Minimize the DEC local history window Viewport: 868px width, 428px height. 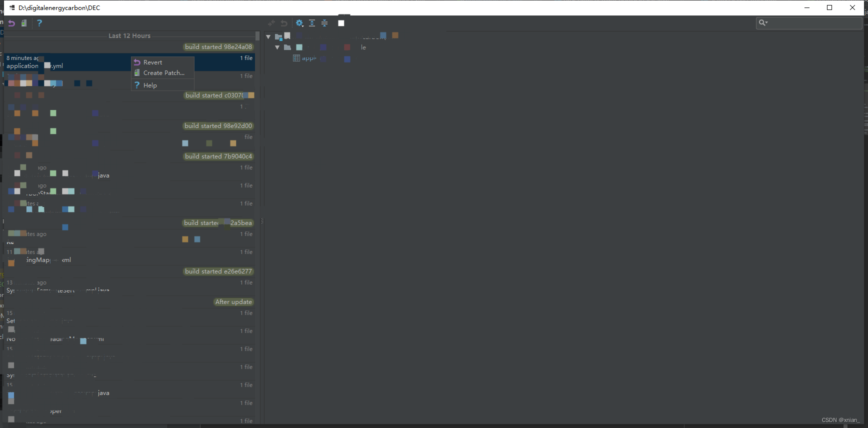807,7
